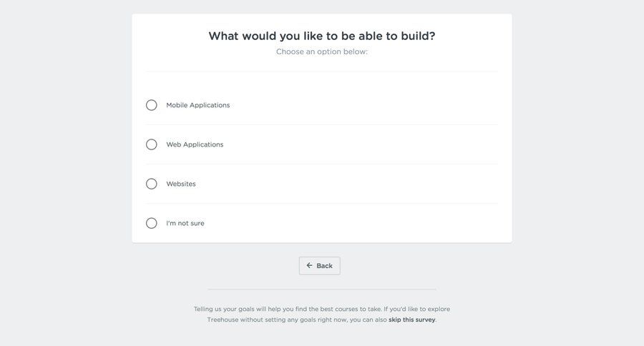Click the left arrow icon in Back button
Viewport: 644px width, 346px height.
309,265
